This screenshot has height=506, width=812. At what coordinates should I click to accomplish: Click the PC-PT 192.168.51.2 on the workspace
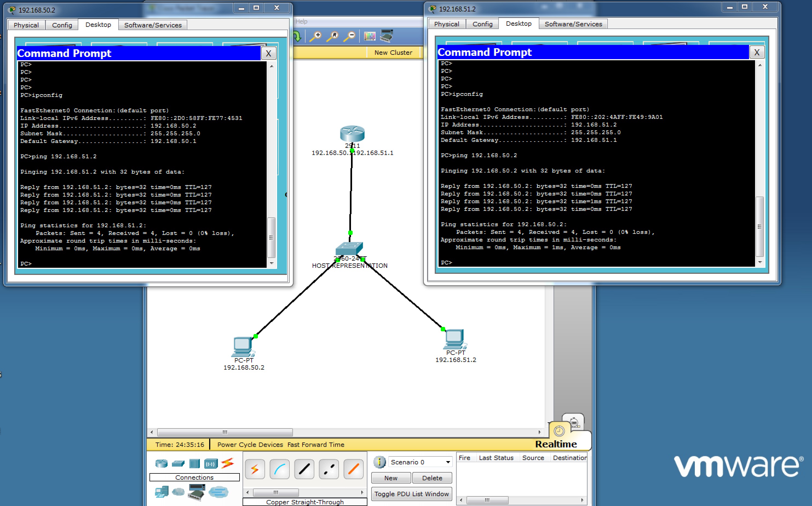point(455,339)
